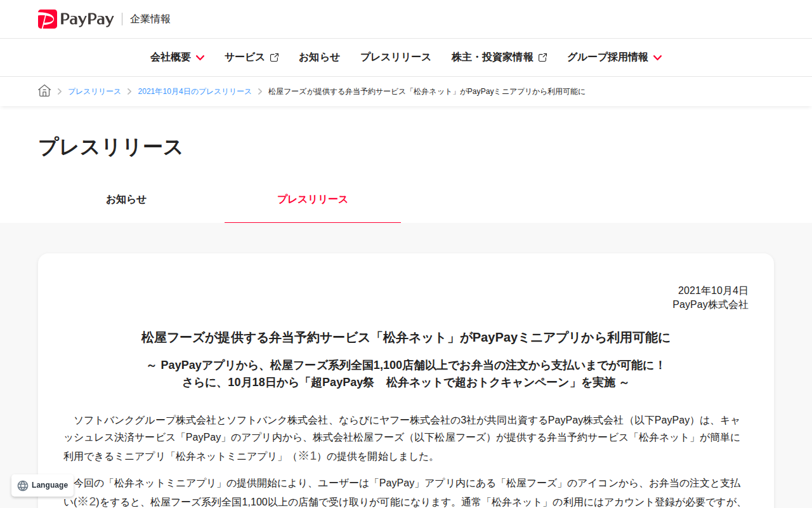Follow the プレスリリース breadcrumb link
Image resolution: width=812 pixels, height=508 pixels.
(x=95, y=91)
